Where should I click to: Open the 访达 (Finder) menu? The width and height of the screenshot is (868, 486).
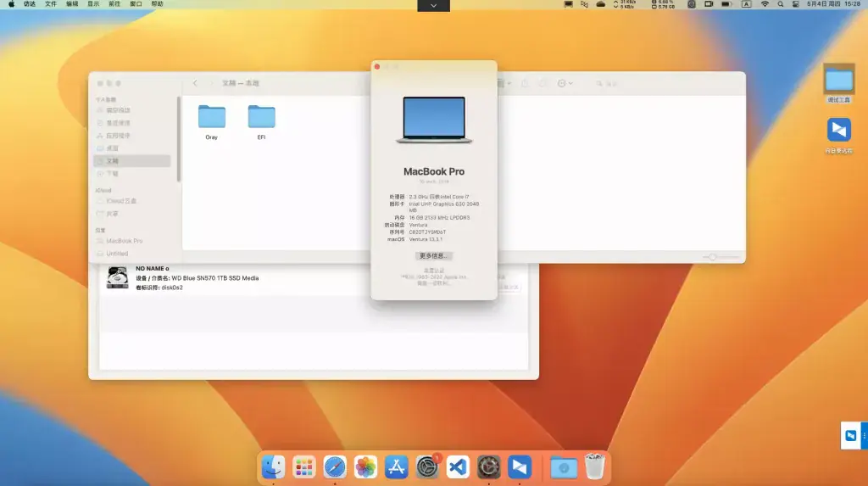point(30,4)
